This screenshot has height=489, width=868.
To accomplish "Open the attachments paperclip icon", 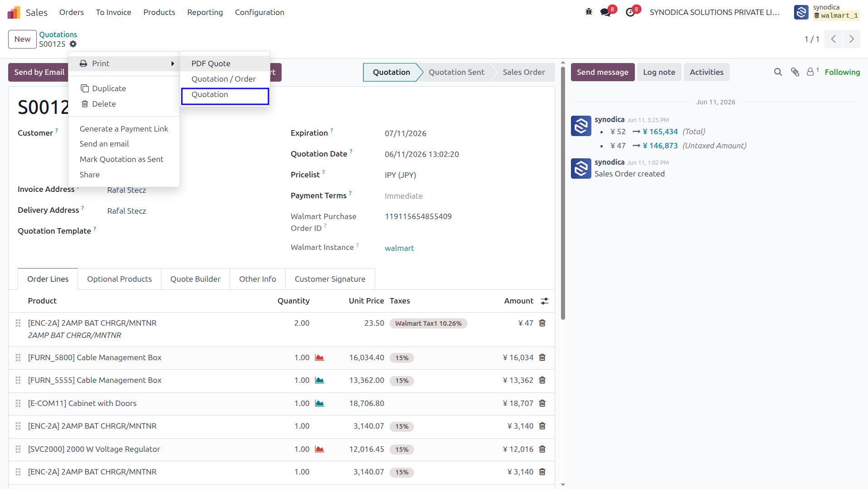I will (795, 72).
